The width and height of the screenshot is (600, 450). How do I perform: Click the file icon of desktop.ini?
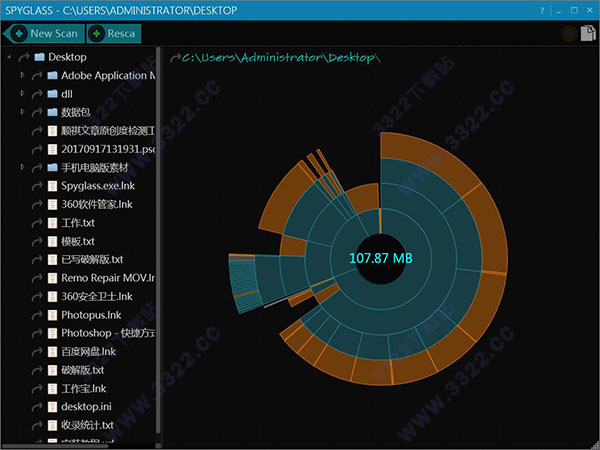(x=52, y=408)
